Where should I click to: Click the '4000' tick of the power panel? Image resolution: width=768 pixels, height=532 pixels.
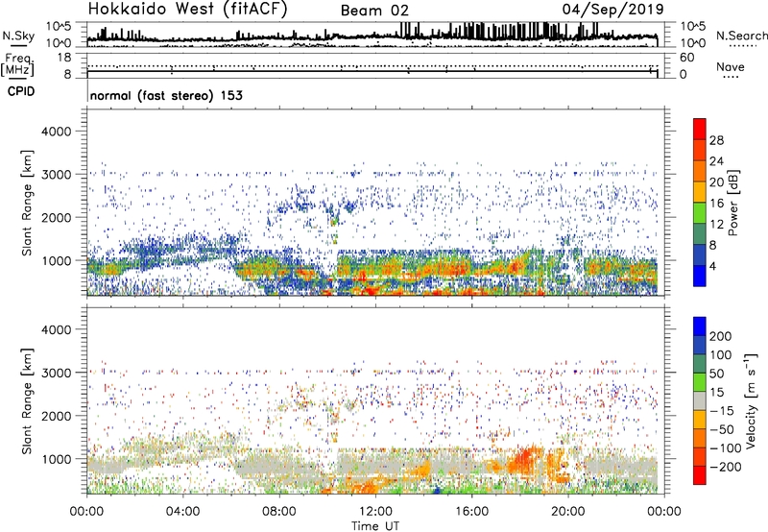(x=56, y=132)
